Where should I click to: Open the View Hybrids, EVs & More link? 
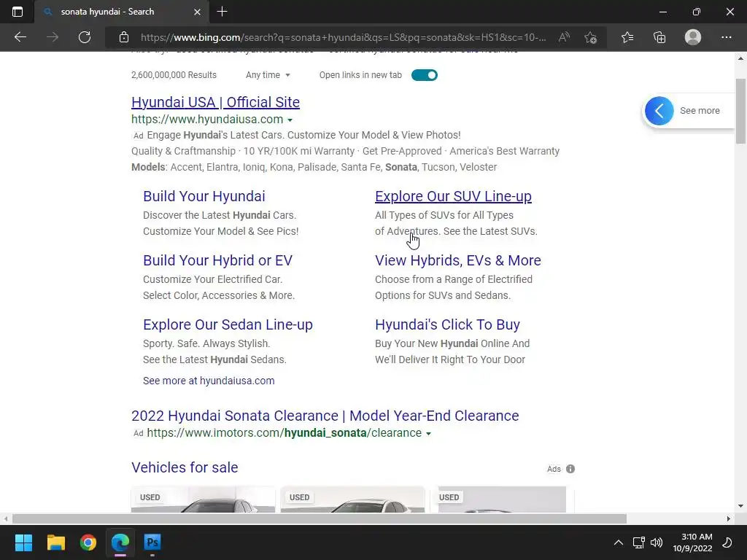(458, 260)
